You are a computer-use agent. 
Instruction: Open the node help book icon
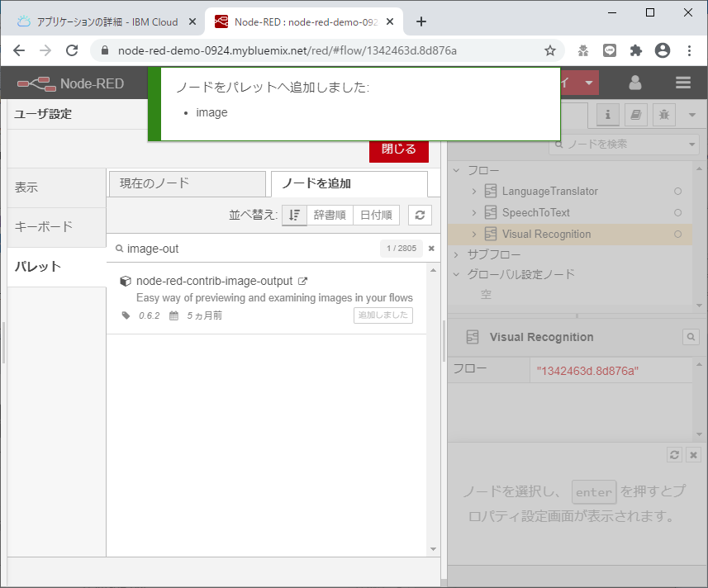636,115
